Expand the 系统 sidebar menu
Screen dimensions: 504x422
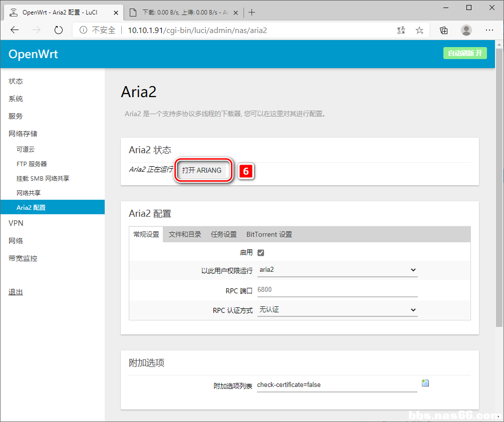pos(16,99)
